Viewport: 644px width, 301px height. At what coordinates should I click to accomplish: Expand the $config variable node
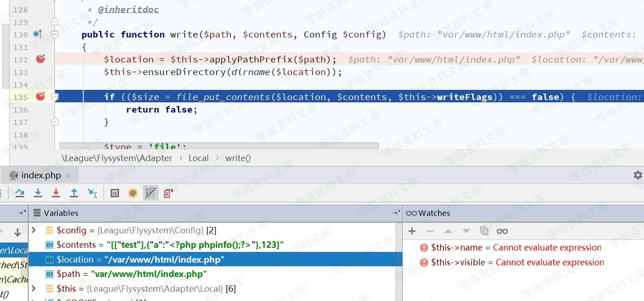click(34, 230)
